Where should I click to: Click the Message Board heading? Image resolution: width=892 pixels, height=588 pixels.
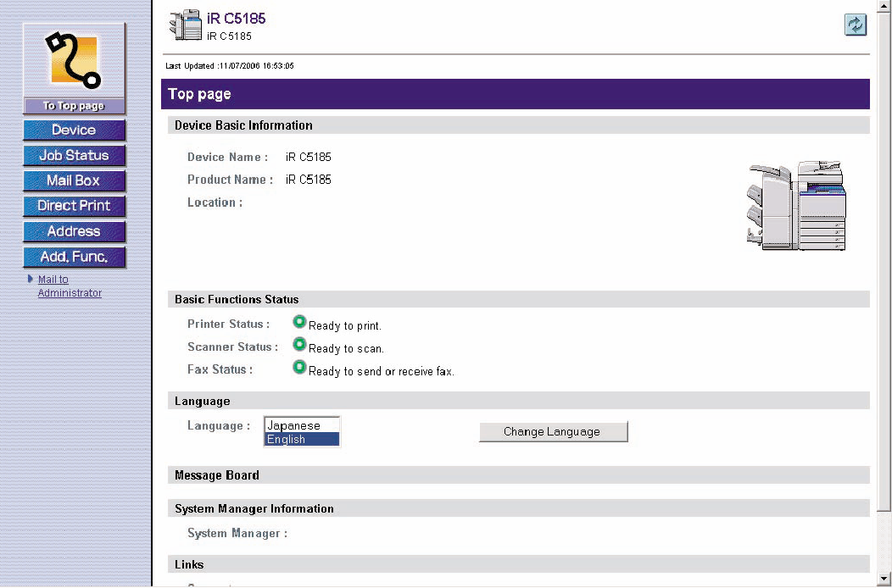coord(217,475)
